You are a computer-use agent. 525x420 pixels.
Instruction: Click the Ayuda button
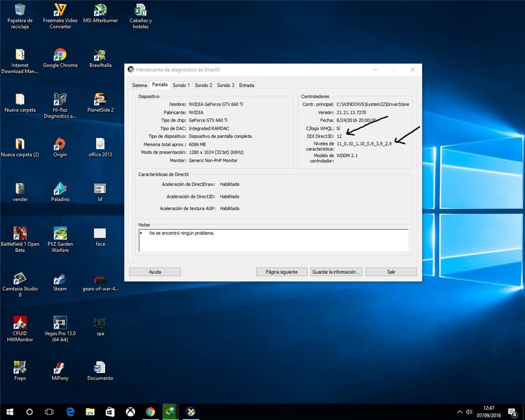click(x=155, y=272)
